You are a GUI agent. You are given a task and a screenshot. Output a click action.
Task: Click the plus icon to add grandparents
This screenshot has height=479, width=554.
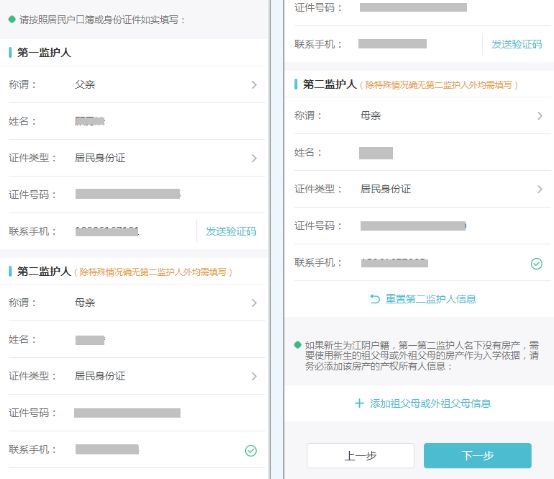(359, 403)
